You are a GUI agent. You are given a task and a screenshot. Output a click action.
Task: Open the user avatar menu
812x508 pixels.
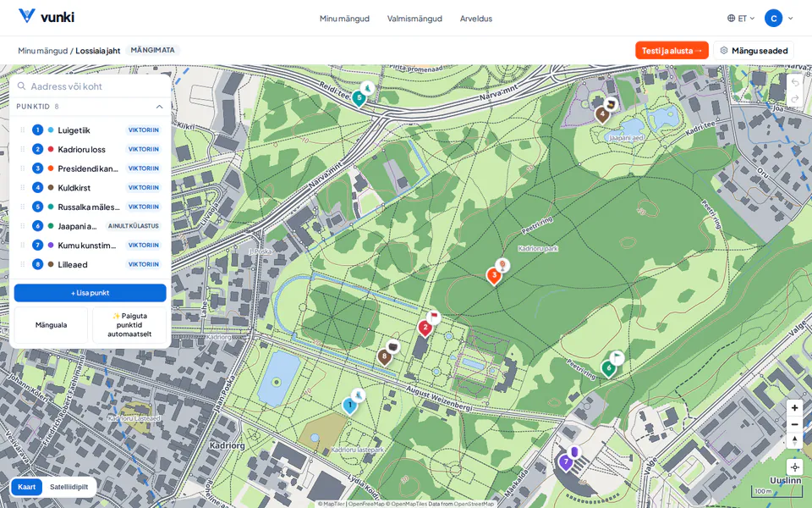(x=773, y=18)
